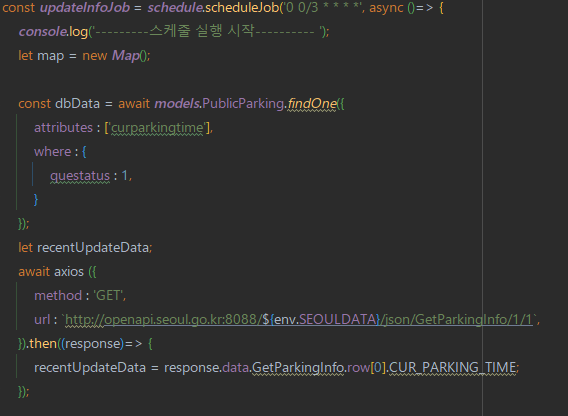Click row[0] in the response chain
The width and height of the screenshot is (568, 416).
[366, 367]
